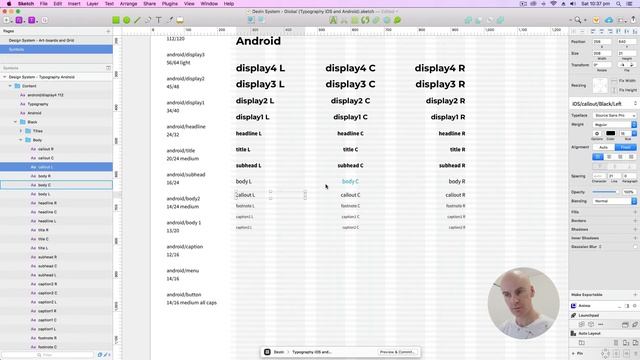Select the 'subhead L' layer
The width and height of the screenshot is (640, 360).
56,275
